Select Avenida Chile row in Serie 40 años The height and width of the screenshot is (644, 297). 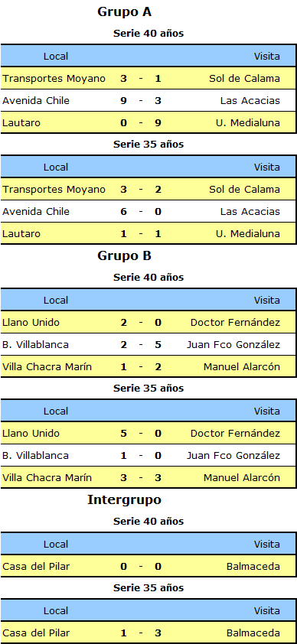coord(148,101)
